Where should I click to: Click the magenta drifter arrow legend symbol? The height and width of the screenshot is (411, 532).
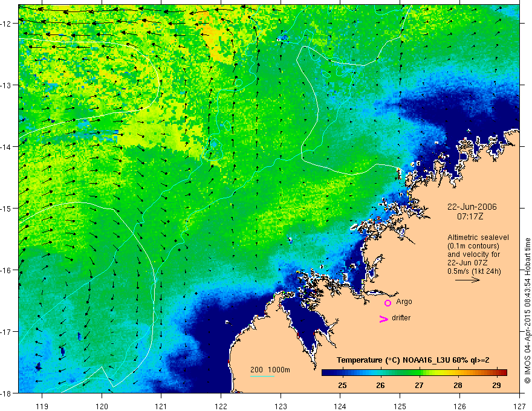pyautogui.click(x=384, y=319)
